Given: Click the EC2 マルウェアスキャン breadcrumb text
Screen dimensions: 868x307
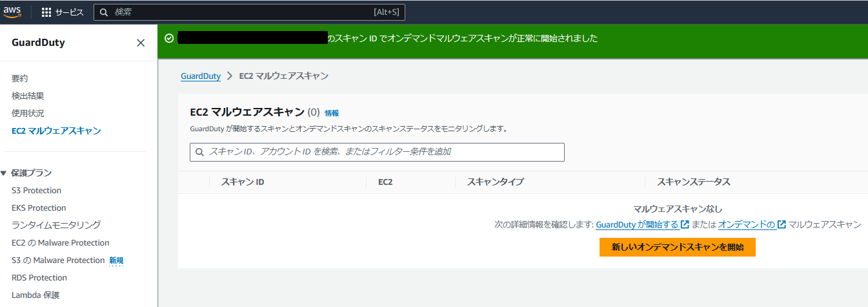Looking at the screenshot, I should point(284,76).
